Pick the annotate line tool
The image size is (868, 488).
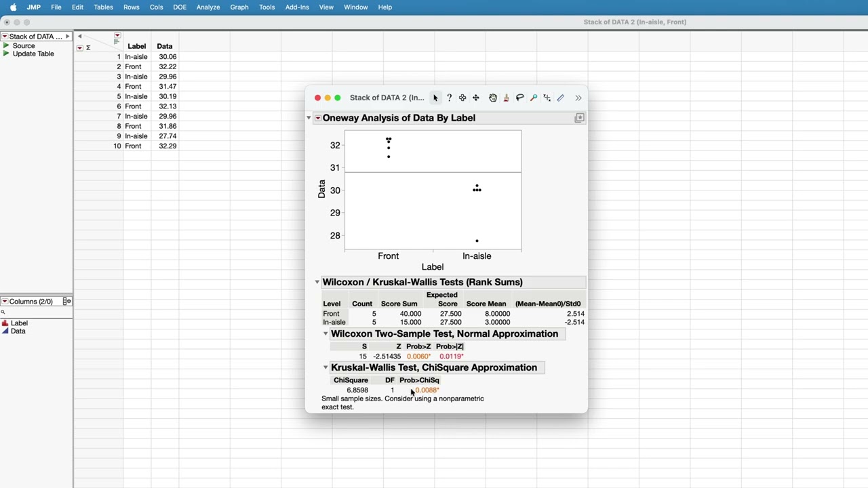click(x=561, y=98)
